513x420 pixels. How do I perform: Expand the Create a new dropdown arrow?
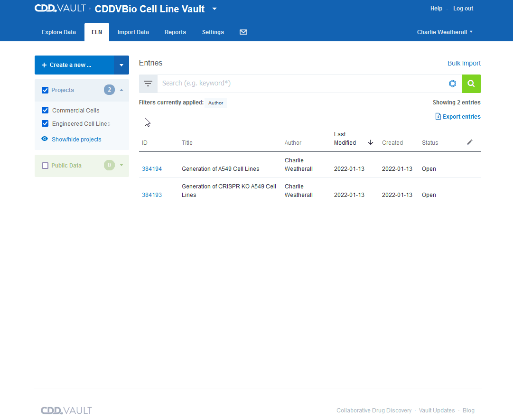pos(121,65)
